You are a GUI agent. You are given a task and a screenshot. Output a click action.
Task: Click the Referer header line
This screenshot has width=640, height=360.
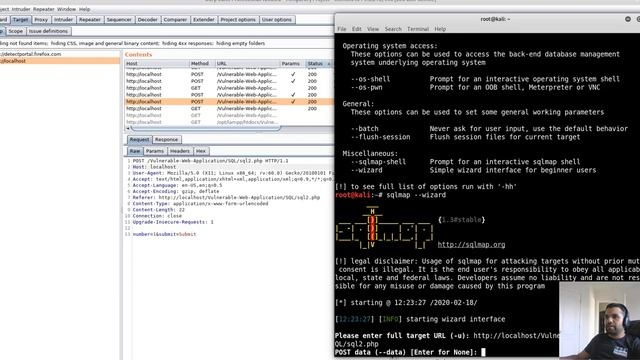[226, 198]
